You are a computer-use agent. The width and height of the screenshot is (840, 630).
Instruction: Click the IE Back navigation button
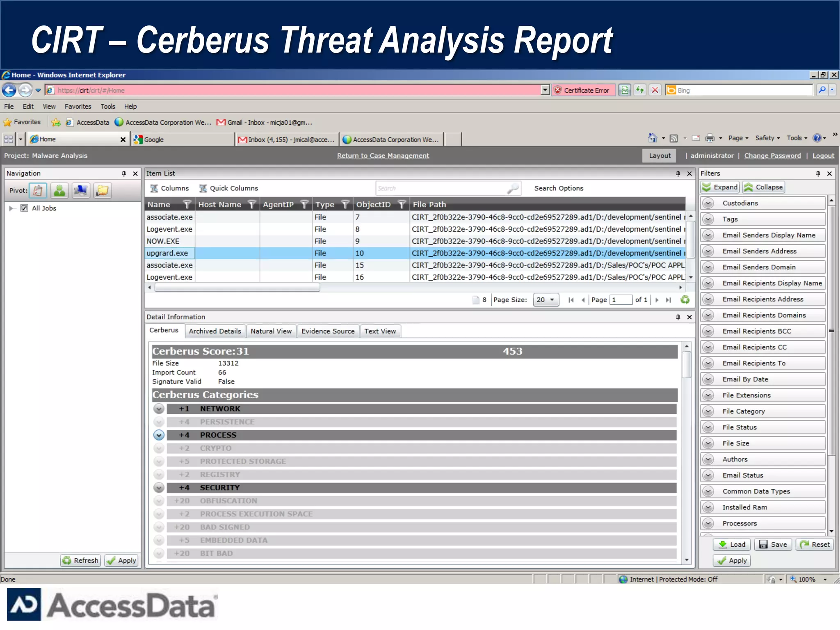9,90
